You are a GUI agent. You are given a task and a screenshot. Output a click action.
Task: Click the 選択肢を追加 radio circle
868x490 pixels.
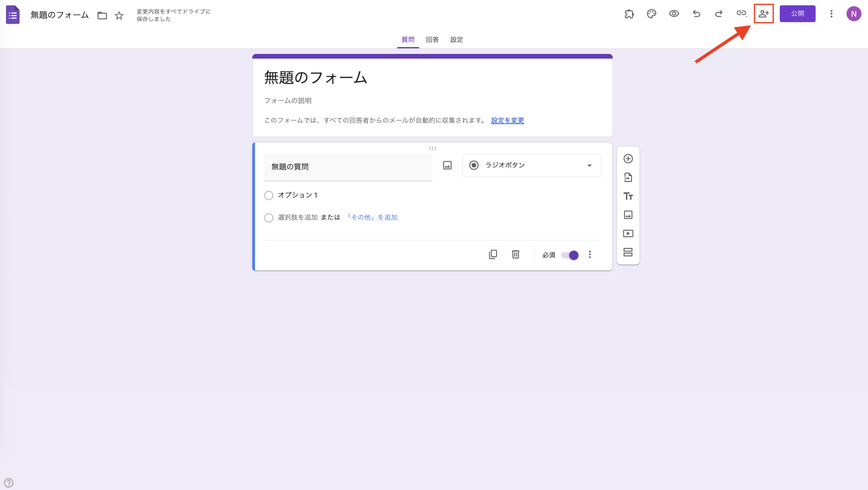click(269, 218)
